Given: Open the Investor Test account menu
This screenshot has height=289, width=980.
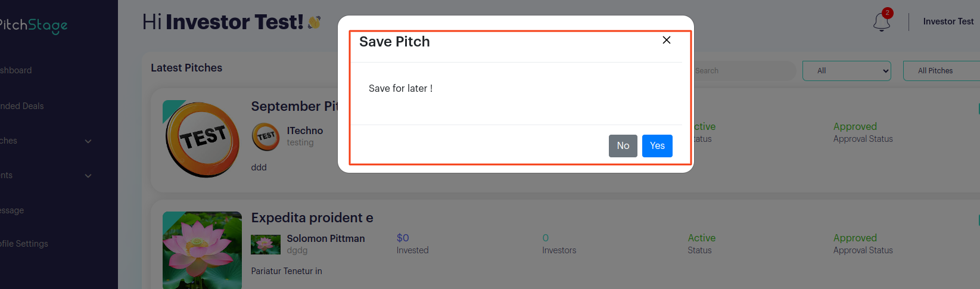Looking at the screenshot, I should [948, 21].
